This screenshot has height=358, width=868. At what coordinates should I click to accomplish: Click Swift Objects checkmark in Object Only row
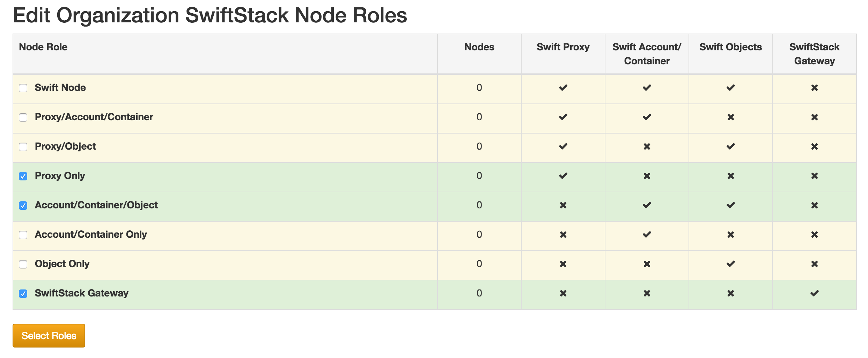pyautogui.click(x=731, y=264)
